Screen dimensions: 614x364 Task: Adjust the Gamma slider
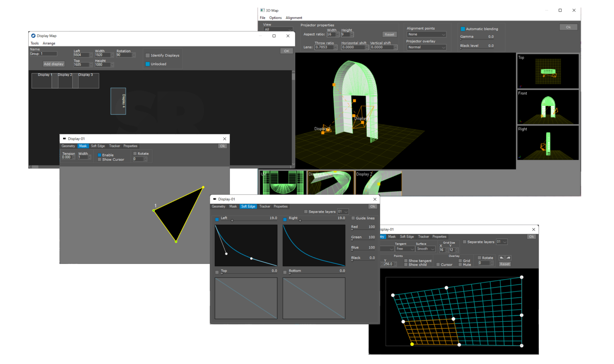(x=462, y=39)
